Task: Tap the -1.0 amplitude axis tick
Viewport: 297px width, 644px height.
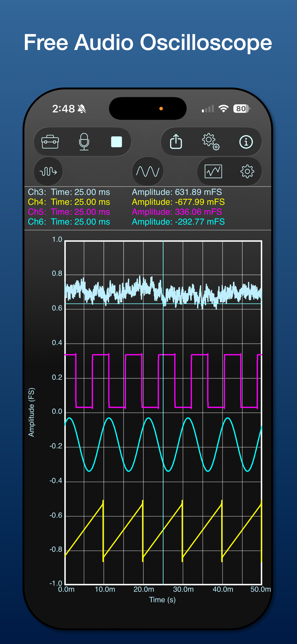Action: [56, 583]
